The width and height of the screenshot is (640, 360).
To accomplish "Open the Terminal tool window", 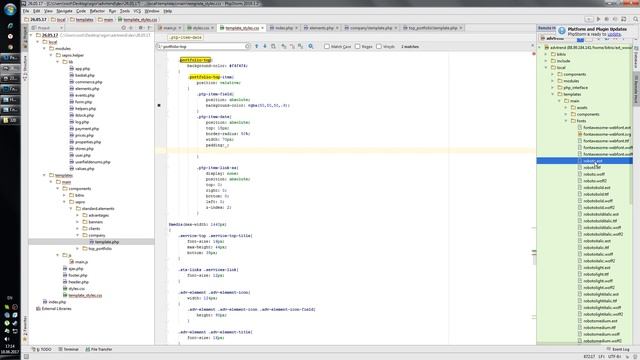I will pos(68,349).
